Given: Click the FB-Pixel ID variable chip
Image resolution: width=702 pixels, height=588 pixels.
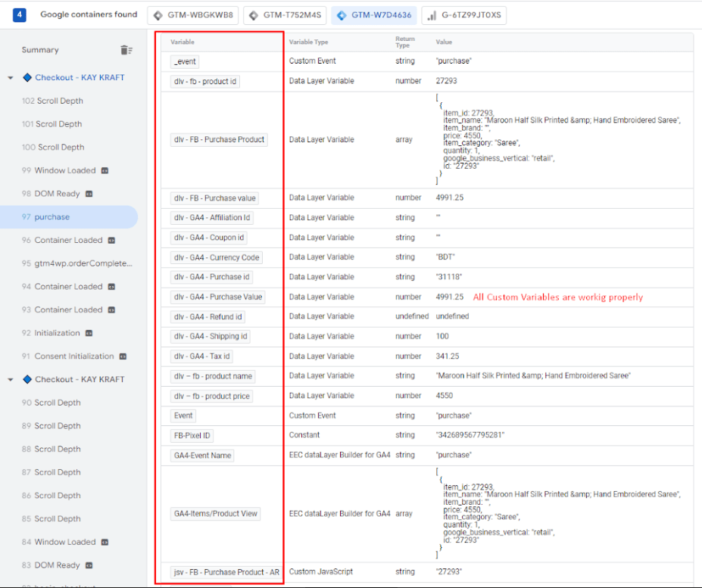Looking at the screenshot, I should 192,436.
